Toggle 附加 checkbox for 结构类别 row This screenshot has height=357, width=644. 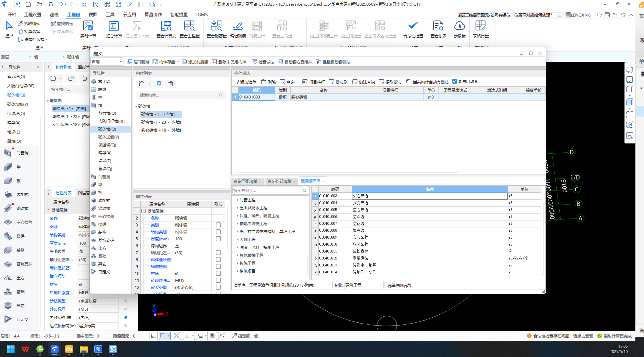[x=218, y=232]
